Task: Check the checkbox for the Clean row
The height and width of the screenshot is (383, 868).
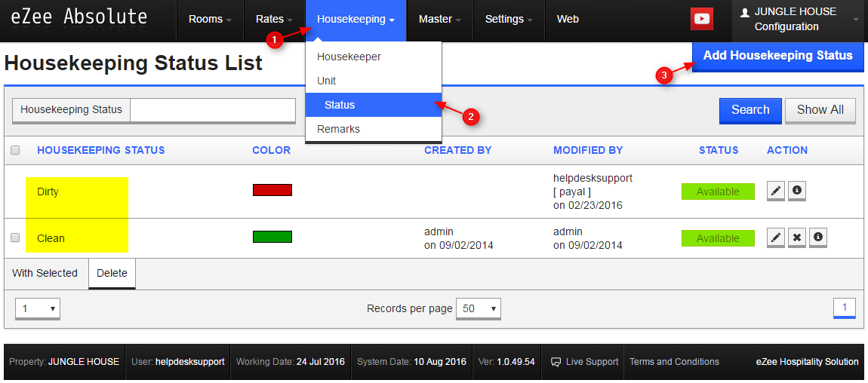Action: (16, 237)
